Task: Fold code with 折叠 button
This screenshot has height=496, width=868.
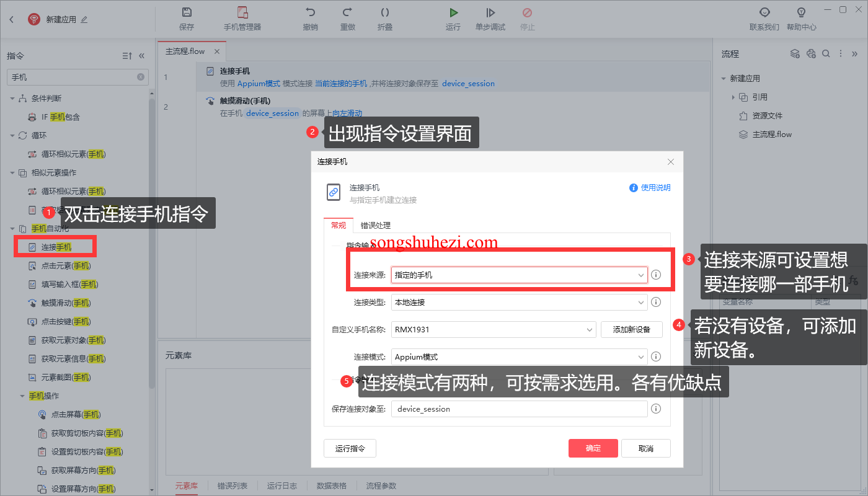Action: 385,19
